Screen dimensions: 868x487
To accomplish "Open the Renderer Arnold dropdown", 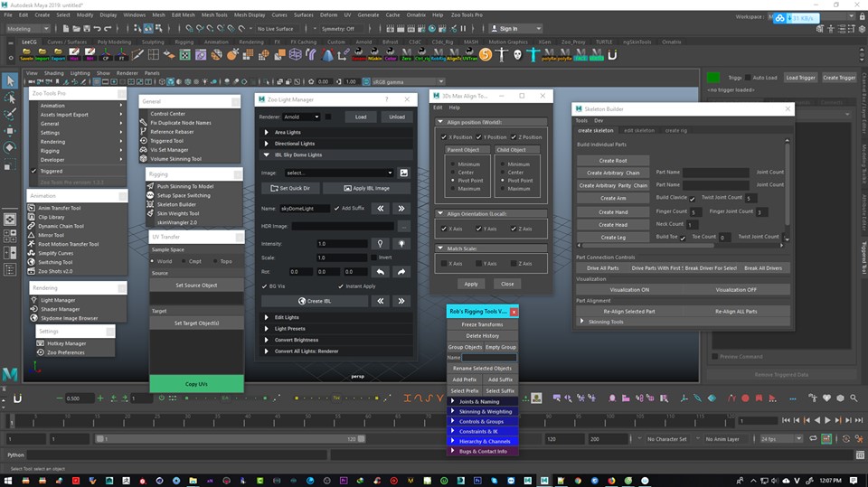I will (x=301, y=117).
